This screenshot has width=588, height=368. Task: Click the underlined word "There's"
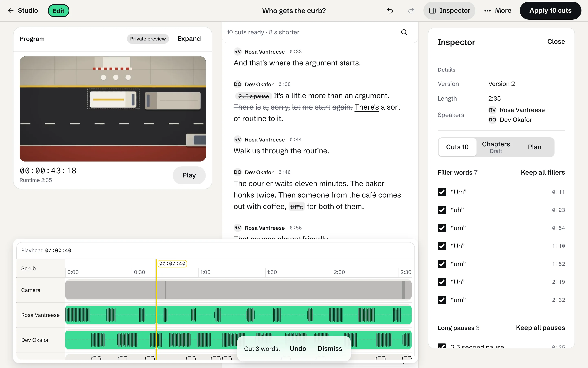tap(366, 107)
